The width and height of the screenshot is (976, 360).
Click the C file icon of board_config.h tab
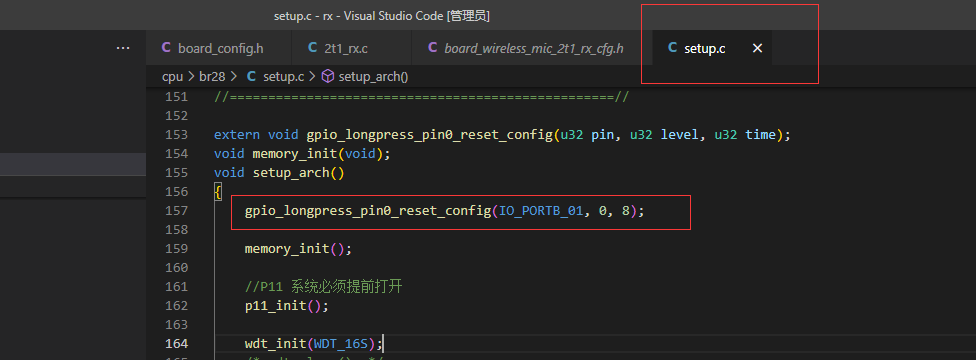point(166,48)
